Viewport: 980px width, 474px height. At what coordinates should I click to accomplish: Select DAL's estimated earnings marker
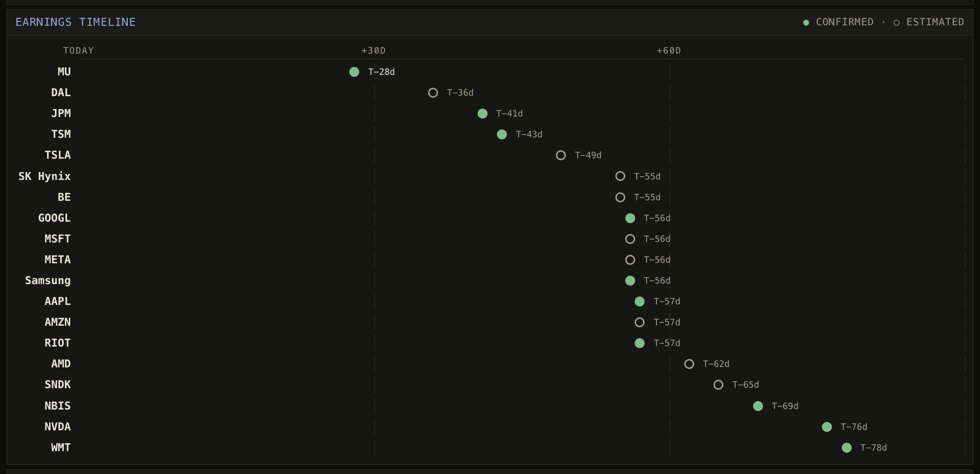433,93
